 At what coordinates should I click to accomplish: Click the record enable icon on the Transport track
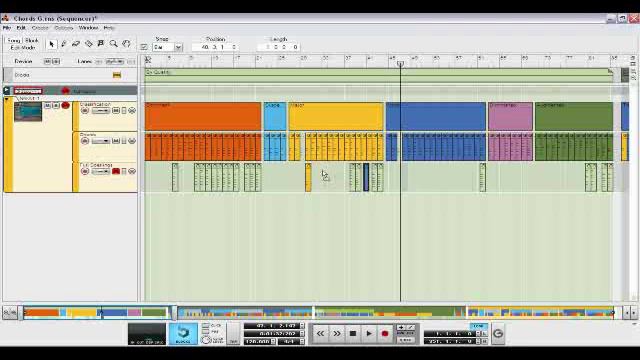(x=65, y=91)
